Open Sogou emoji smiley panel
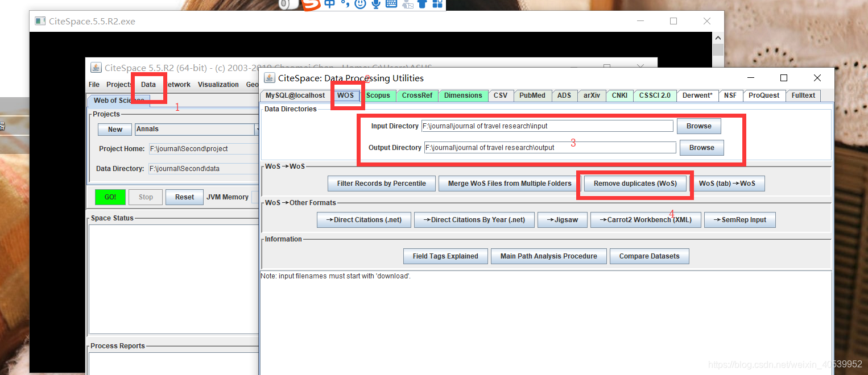Screen dimensions: 868x375 pyautogui.click(x=360, y=4)
